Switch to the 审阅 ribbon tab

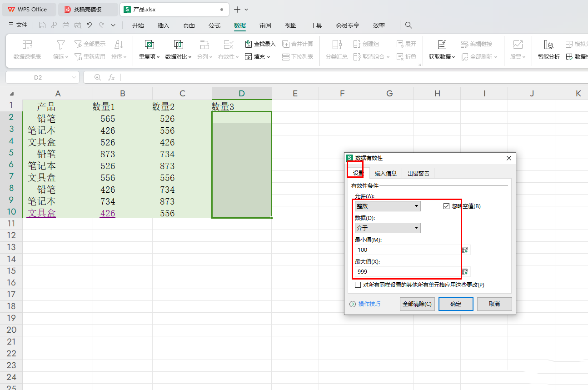click(x=265, y=25)
